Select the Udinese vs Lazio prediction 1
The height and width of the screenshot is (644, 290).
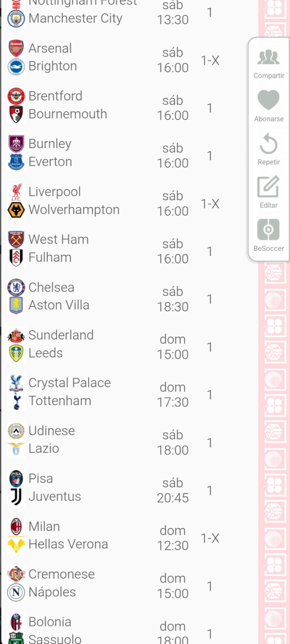210,443
